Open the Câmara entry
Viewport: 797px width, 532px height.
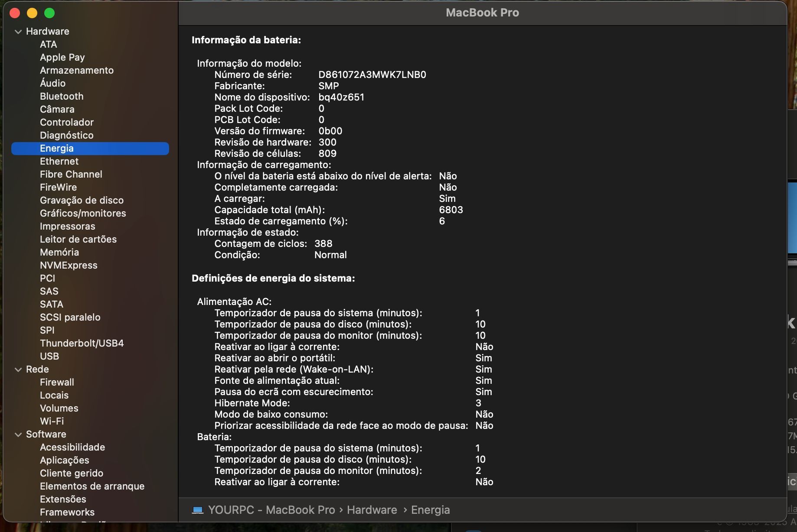[x=57, y=109]
